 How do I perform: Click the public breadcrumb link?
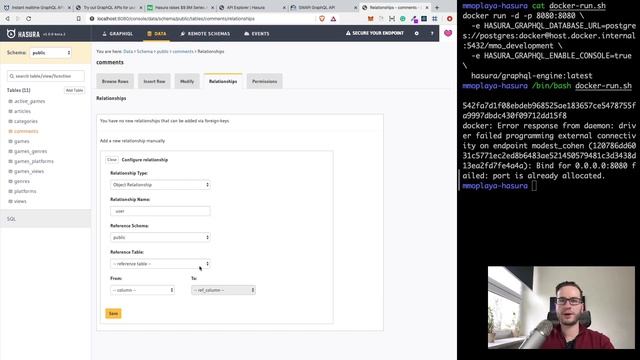click(162, 51)
